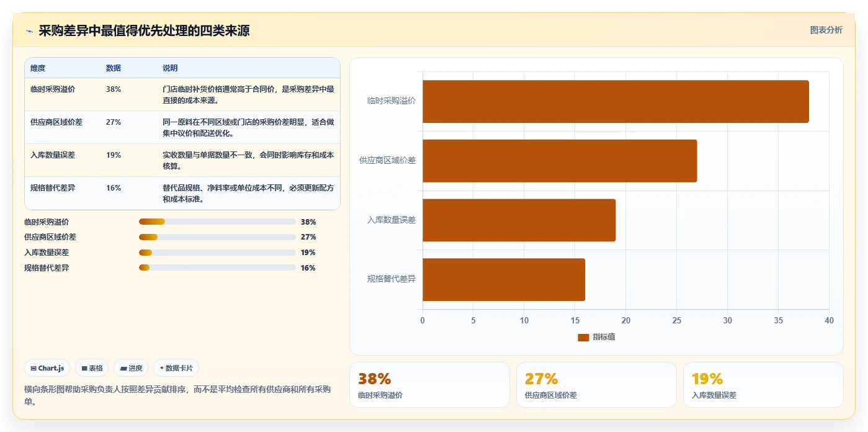
Task: Click the 临时采购溢价 chart axis label
Action: (391, 101)
